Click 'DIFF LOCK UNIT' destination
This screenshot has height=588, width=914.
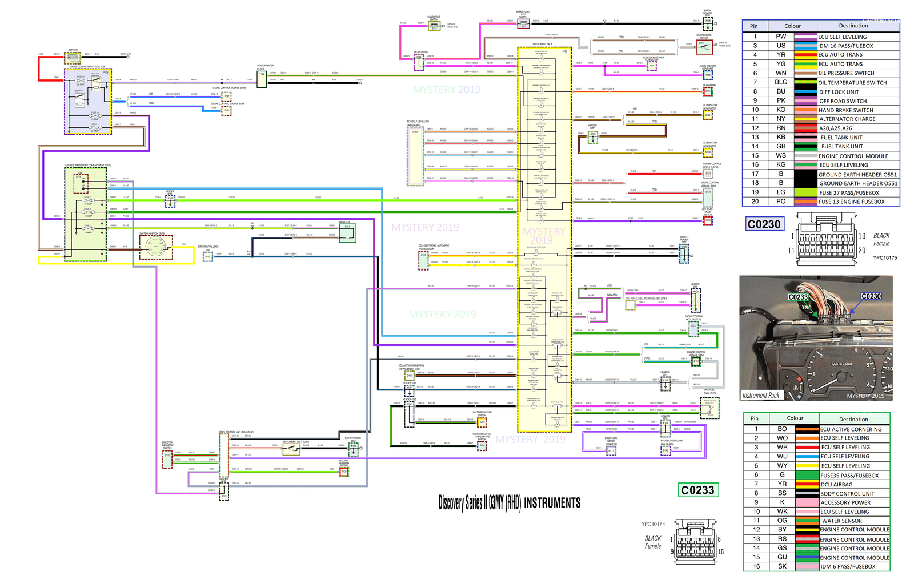tap(839, 92)
